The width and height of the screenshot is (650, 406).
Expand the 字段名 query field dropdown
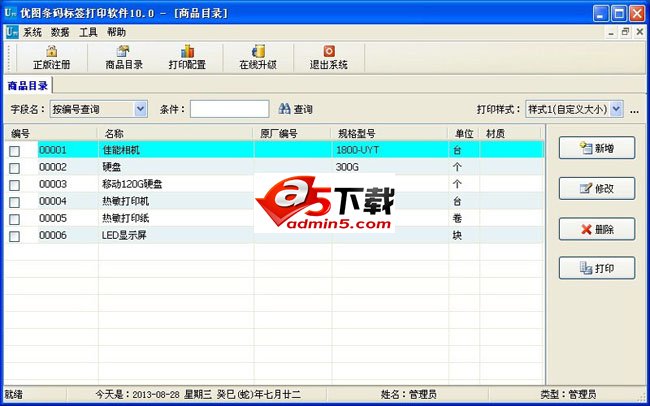pos(141,109)
